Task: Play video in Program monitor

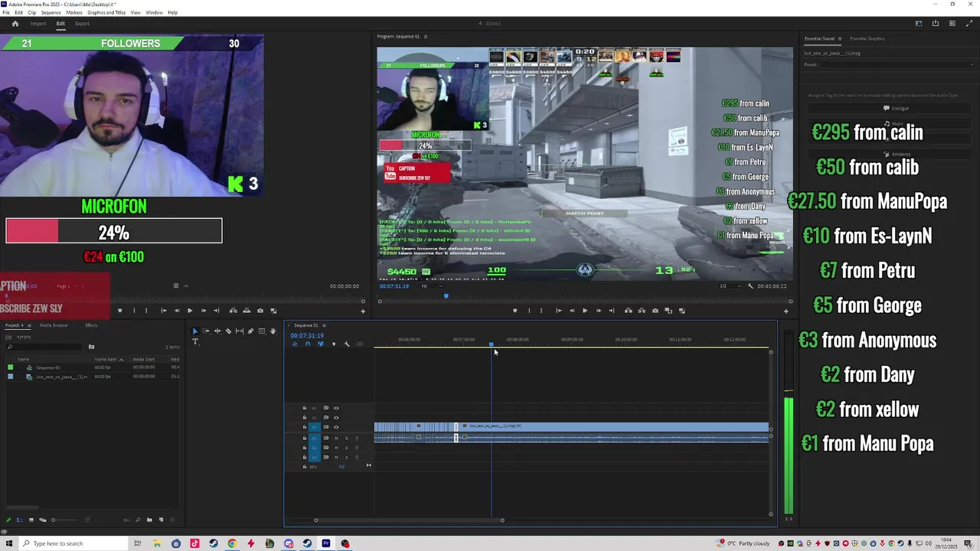Action: pos(585,311)
